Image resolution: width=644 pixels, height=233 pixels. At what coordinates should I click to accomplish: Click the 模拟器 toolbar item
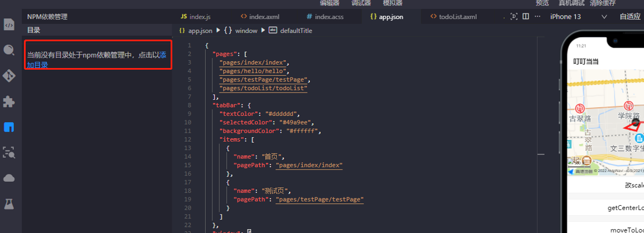393,3
